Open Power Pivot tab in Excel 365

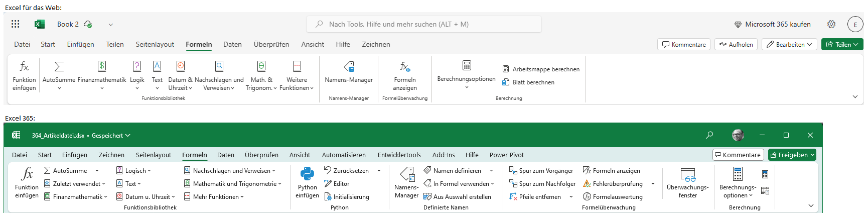point(507,155)
